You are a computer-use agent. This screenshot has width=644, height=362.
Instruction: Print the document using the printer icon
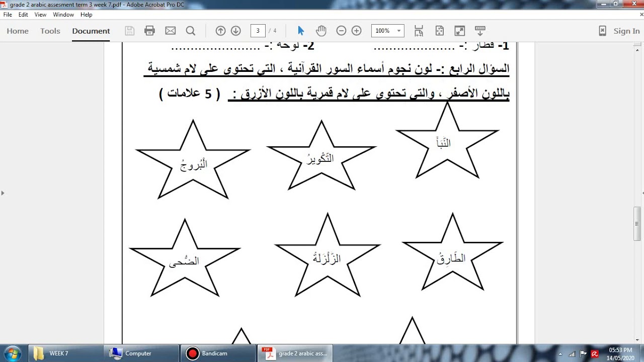[149, 31]
